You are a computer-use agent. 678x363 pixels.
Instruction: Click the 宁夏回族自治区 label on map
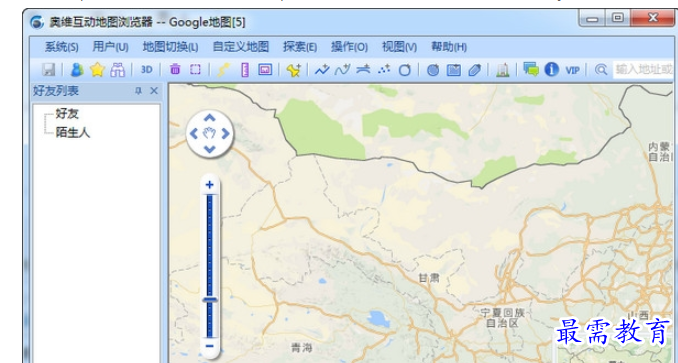[502, 318]
